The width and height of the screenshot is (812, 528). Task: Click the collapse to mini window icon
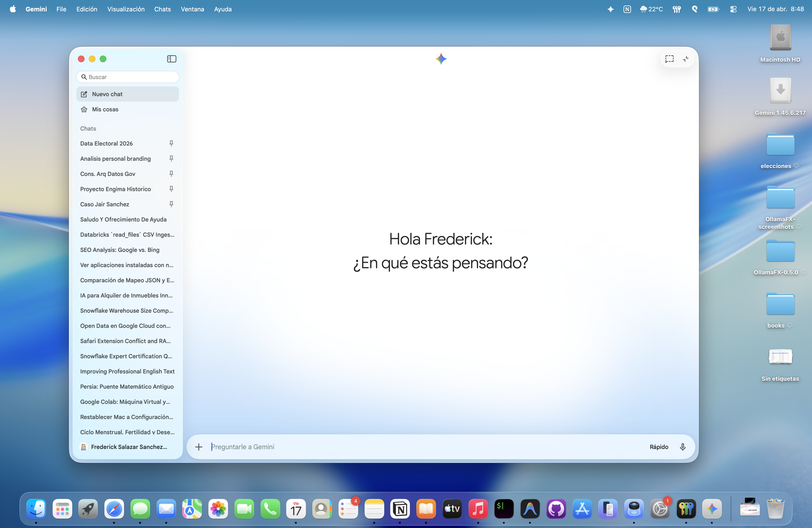click(685, 59)
